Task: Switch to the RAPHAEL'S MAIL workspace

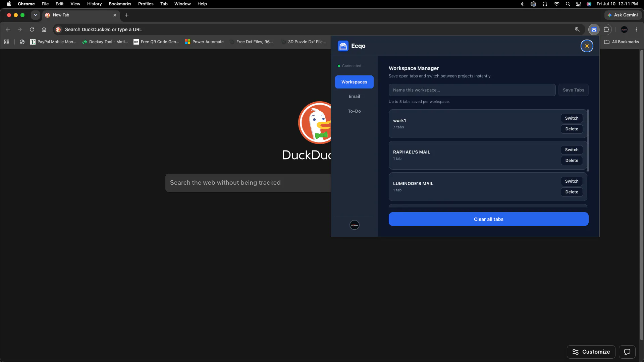Action: [x=572, y=150]
